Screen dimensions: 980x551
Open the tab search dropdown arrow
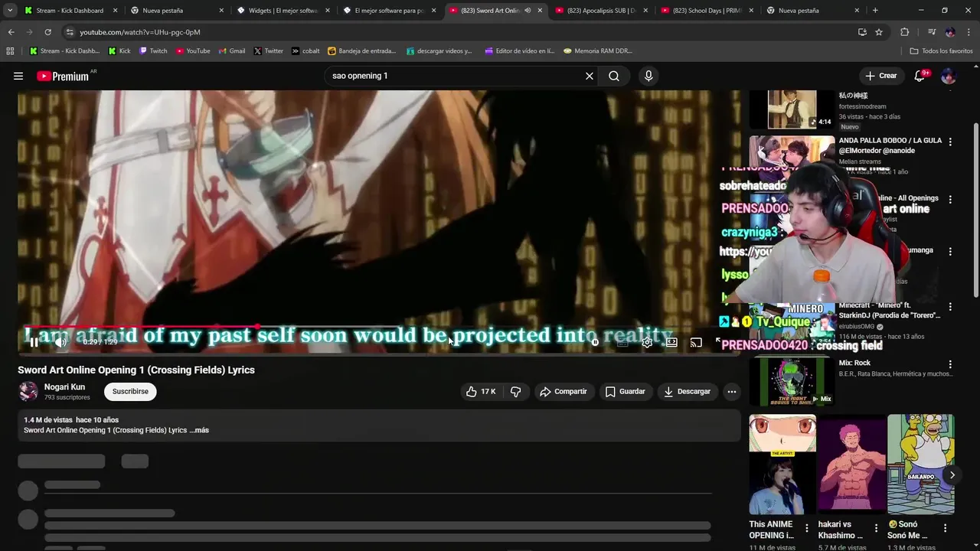(9, 11)
